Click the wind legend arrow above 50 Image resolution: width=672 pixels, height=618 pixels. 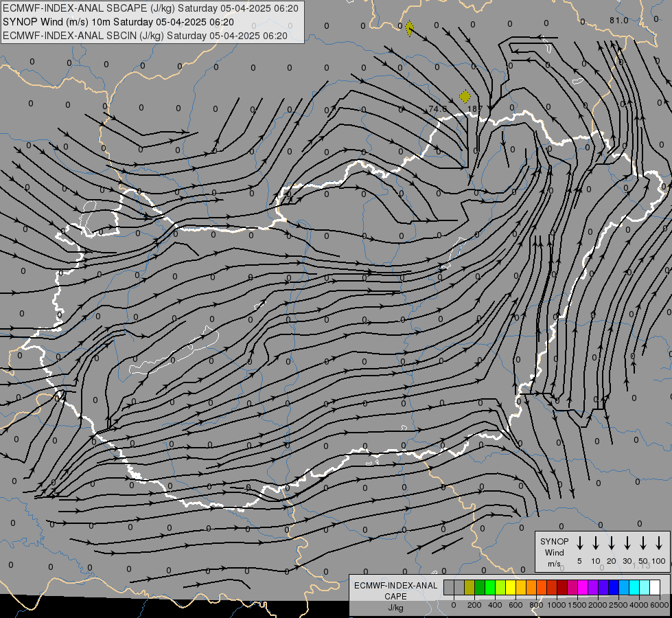[643, 543]
